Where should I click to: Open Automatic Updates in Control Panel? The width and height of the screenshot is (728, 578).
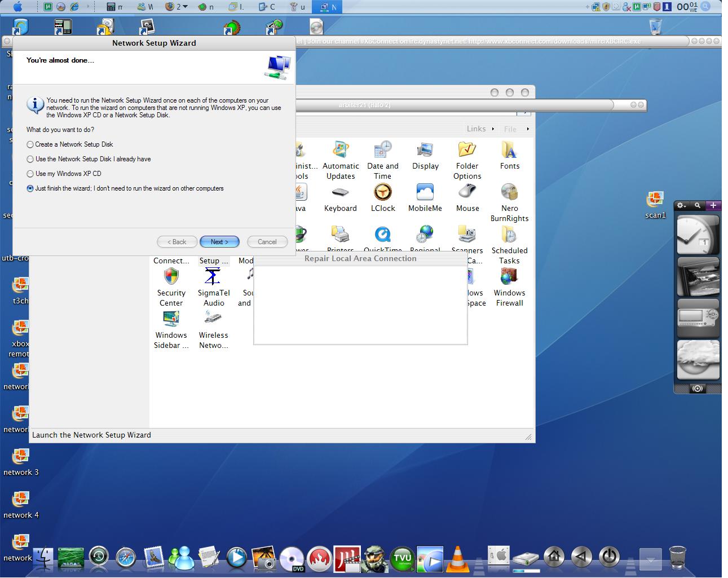point(341,161)
